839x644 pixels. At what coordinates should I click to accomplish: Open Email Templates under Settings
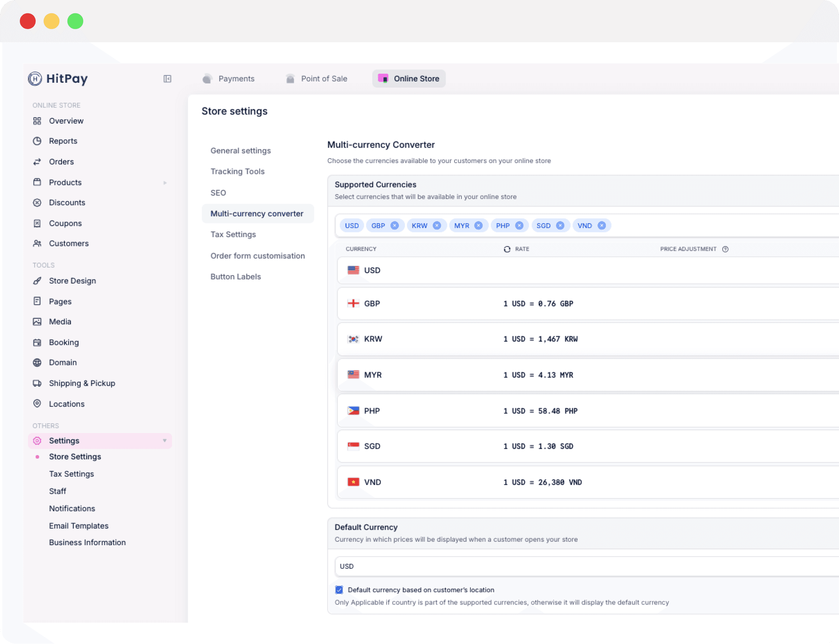79,526
